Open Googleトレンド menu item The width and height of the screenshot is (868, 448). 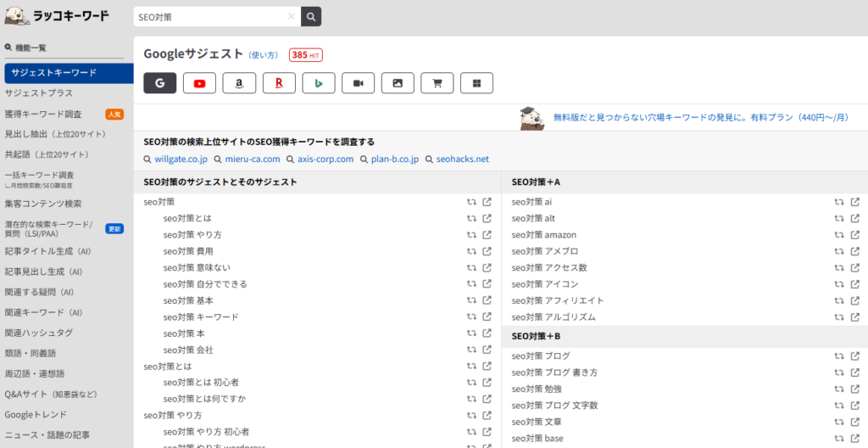tap(36, 415)
